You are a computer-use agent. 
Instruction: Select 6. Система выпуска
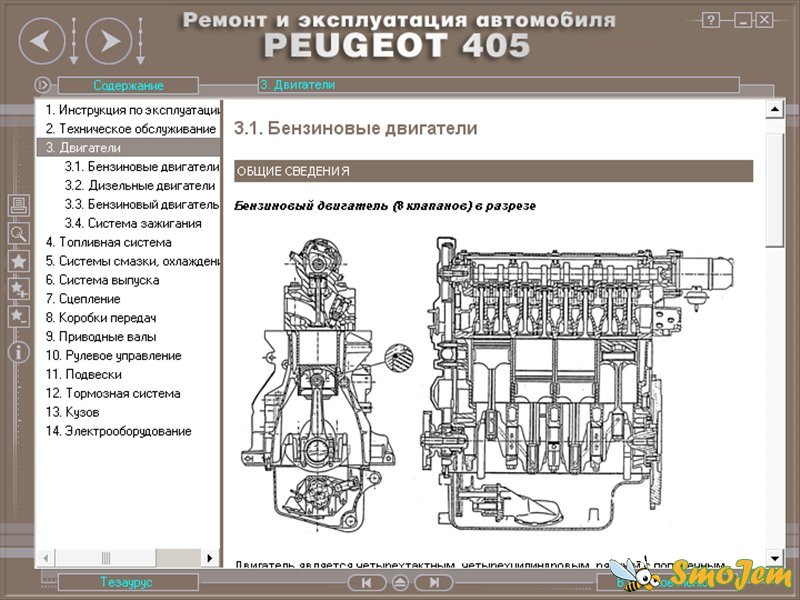click(102, 280)
